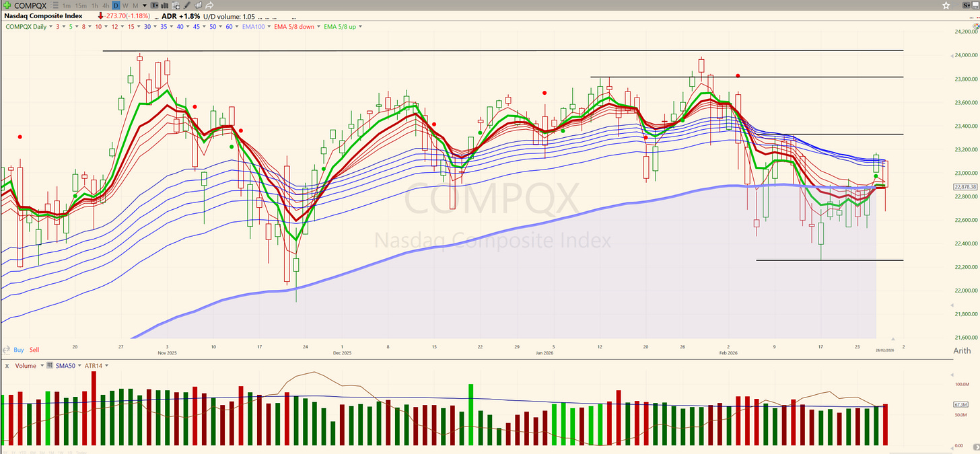Switch to the 4h timeframe
This screenshot has height=454, width=980.
click(106, 6)
